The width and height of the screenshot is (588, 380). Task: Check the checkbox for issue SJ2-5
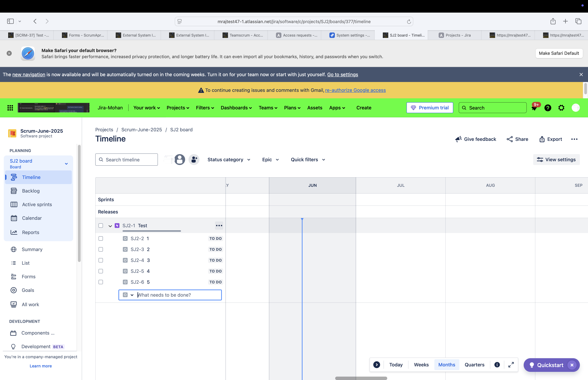(x=101, y=271)
